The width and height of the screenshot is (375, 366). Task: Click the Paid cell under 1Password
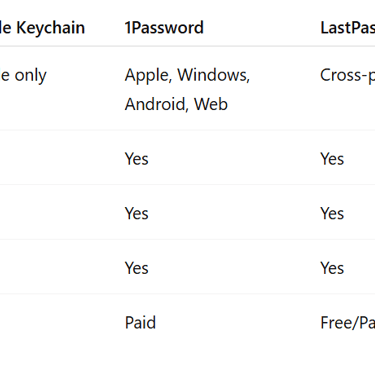[140, 323]
